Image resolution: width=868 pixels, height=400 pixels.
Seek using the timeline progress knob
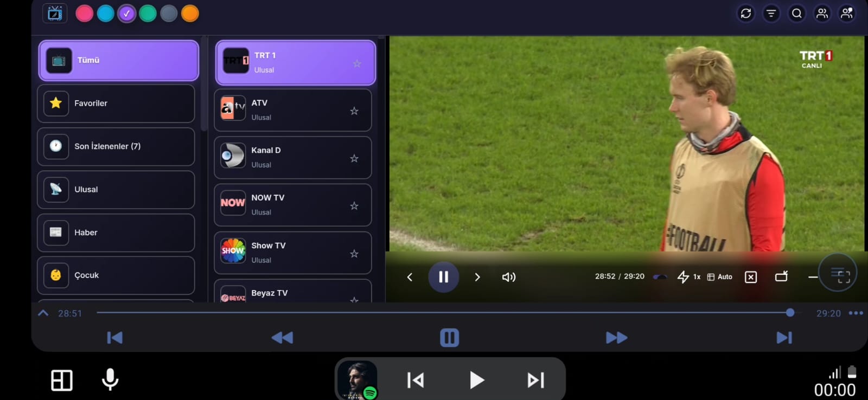[x=790, y=313]
